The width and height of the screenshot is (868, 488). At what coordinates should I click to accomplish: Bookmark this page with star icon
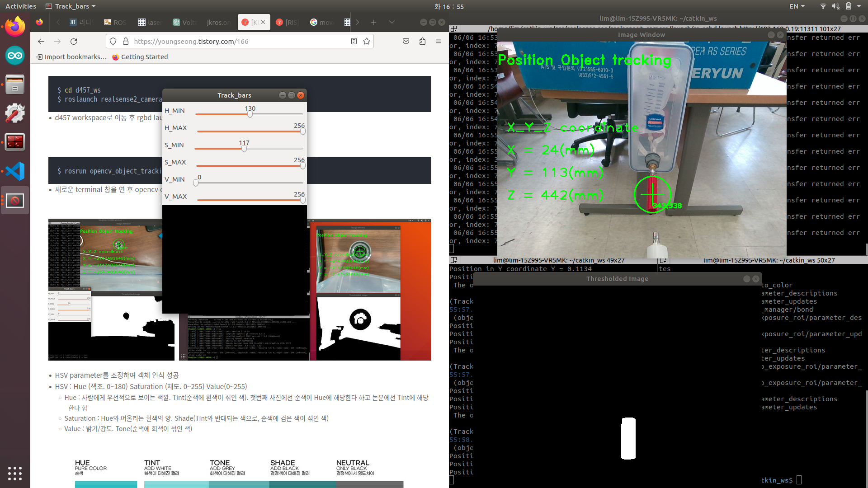pyautogui.click(x=367, y=42)
